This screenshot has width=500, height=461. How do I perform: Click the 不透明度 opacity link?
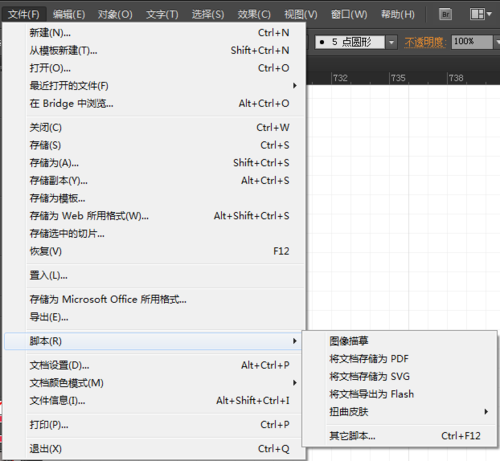click(x=425, y=42)
